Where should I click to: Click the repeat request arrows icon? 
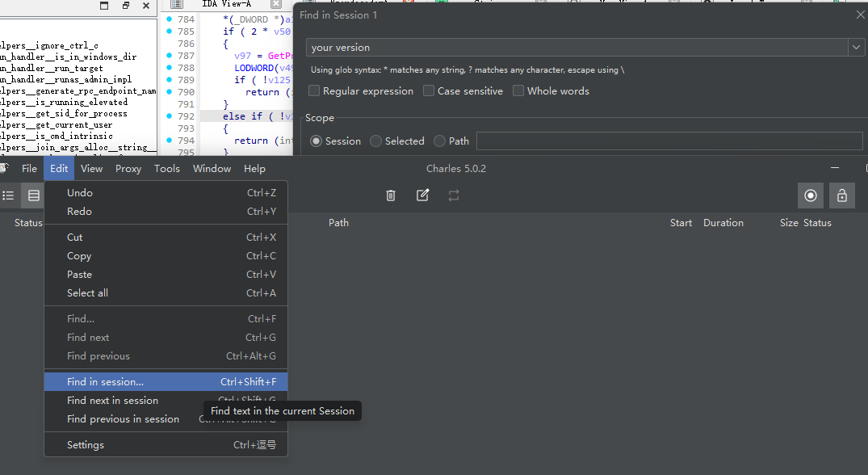pyautogui.click(x=454, y=195)
